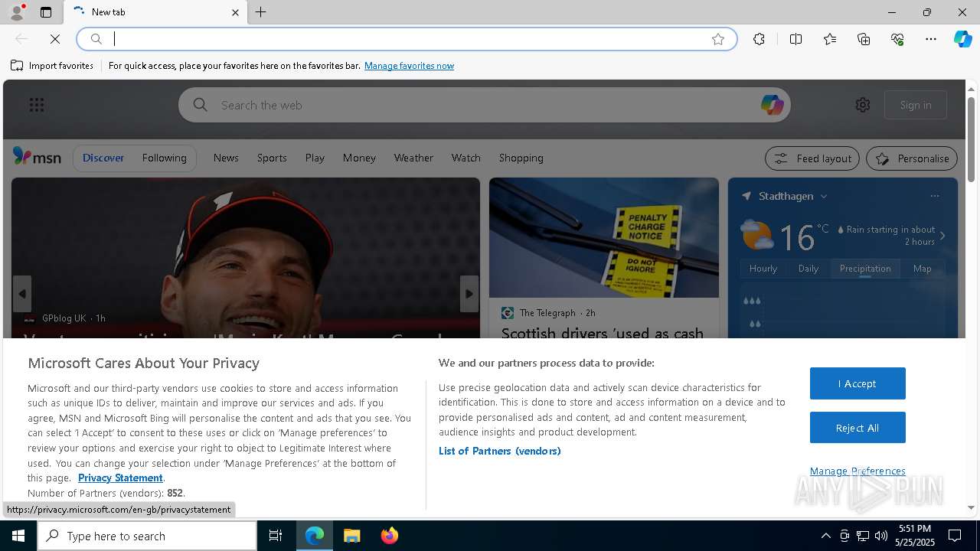Screen dimensions: 980x551
Task: Open the Collections icon
Action: coord(864,39)
